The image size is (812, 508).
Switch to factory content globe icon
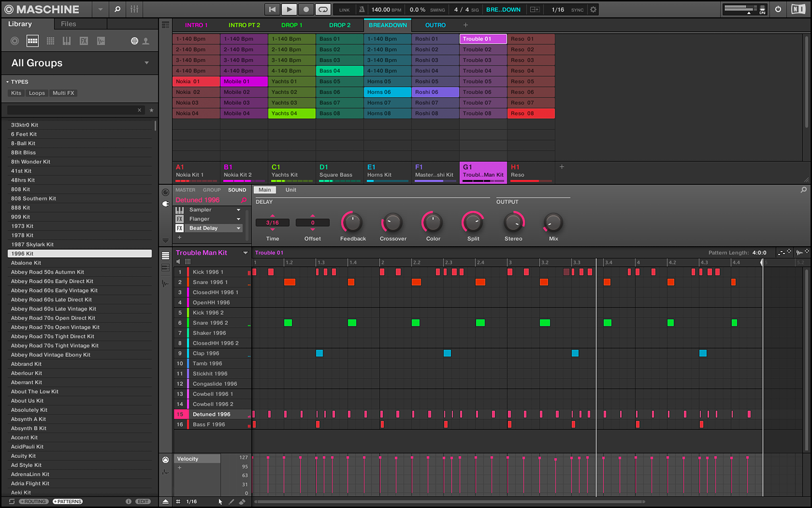[x=134, y=41]
